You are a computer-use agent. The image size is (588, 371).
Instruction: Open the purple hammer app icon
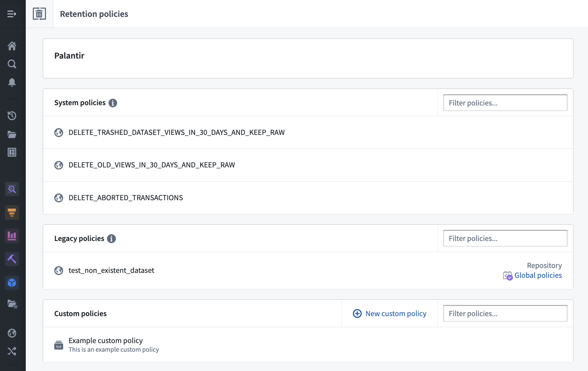(x=12, y=259)
